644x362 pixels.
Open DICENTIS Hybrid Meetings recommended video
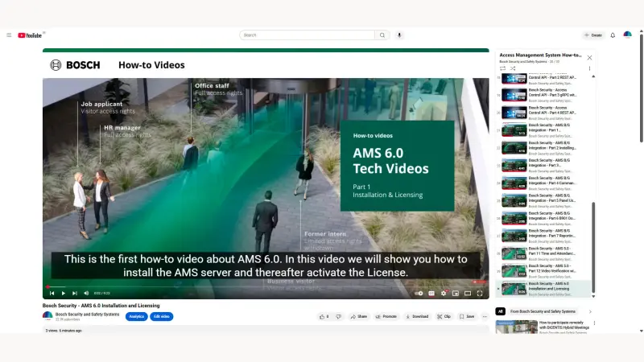click(x=543, y=327)
